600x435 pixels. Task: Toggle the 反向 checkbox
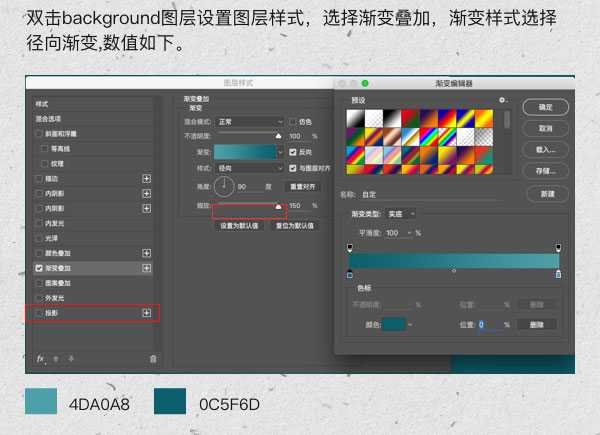coord(292,152)
